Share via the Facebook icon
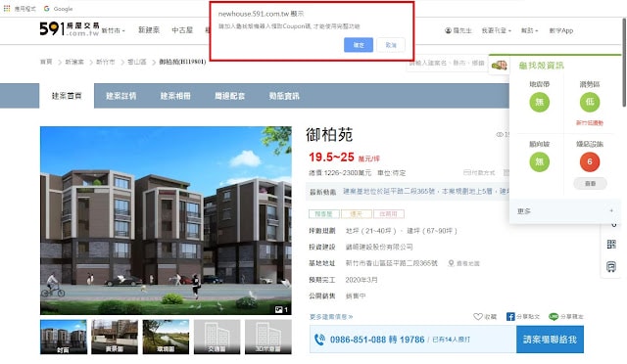This screenshot has height=364, width=627. (x=510, y=316)
